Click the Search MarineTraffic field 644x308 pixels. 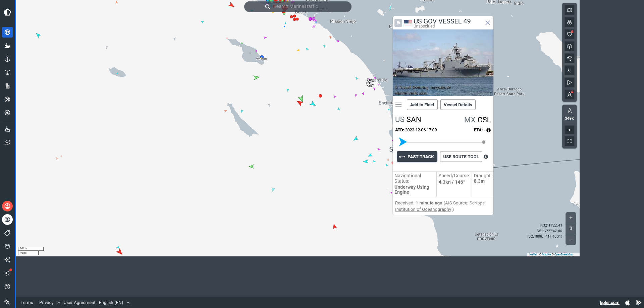coord(298,6)
